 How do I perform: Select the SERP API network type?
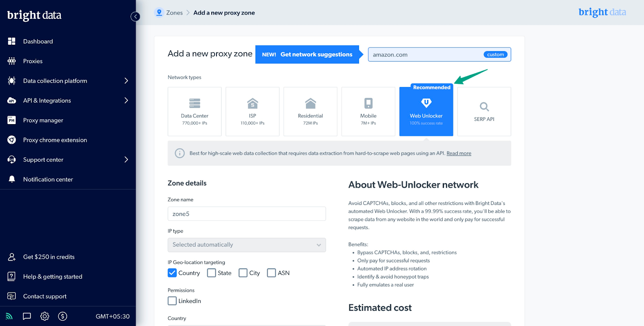(484, 112)
